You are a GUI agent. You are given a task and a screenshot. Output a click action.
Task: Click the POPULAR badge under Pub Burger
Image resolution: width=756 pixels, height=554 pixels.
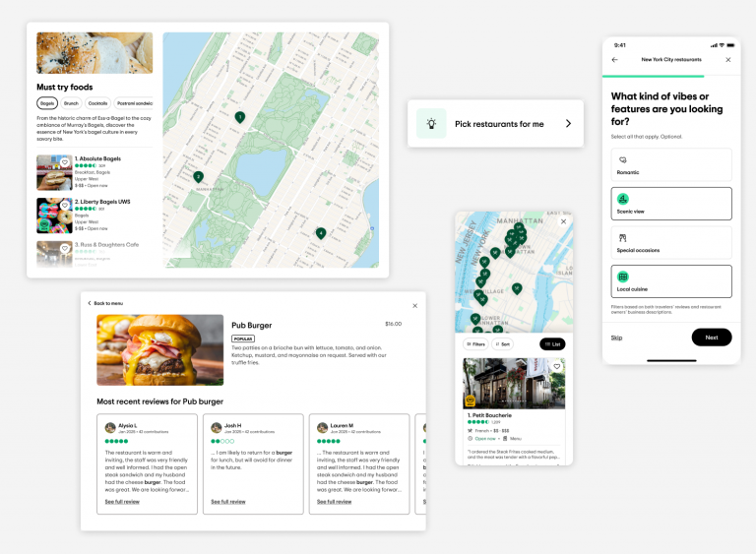pos(242,339)
